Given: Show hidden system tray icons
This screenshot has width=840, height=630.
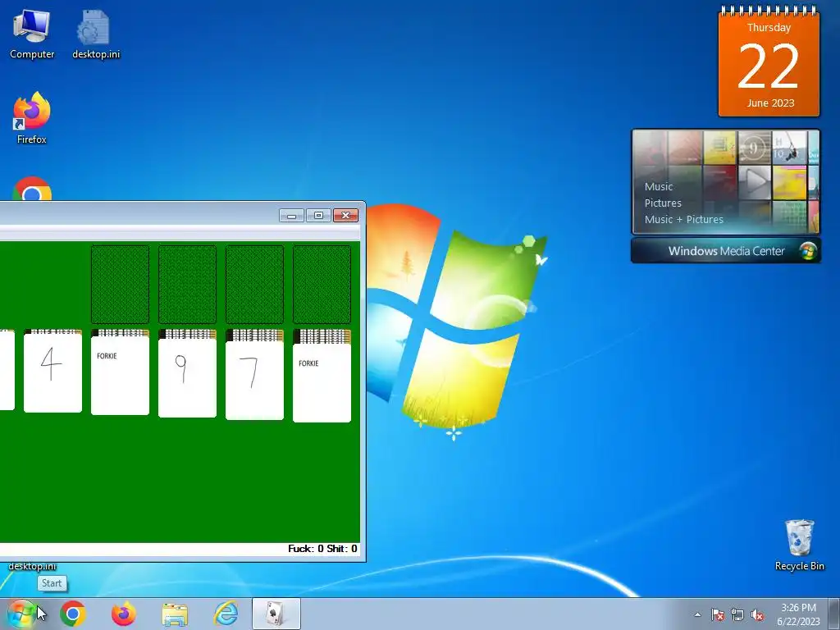Looking at the screenshot, I should (x=697, y=614).
